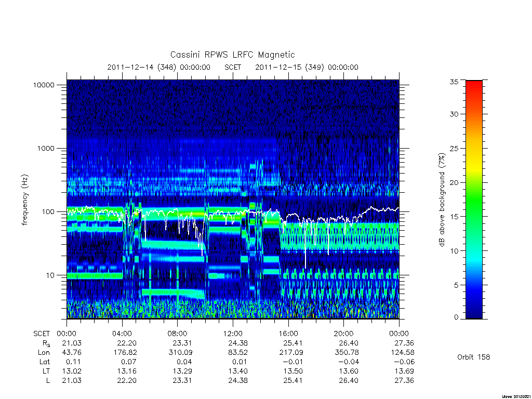This screenshot has width=532, height=399.
Task: Click the Lon value 43.76
Action: pos(72,353)
